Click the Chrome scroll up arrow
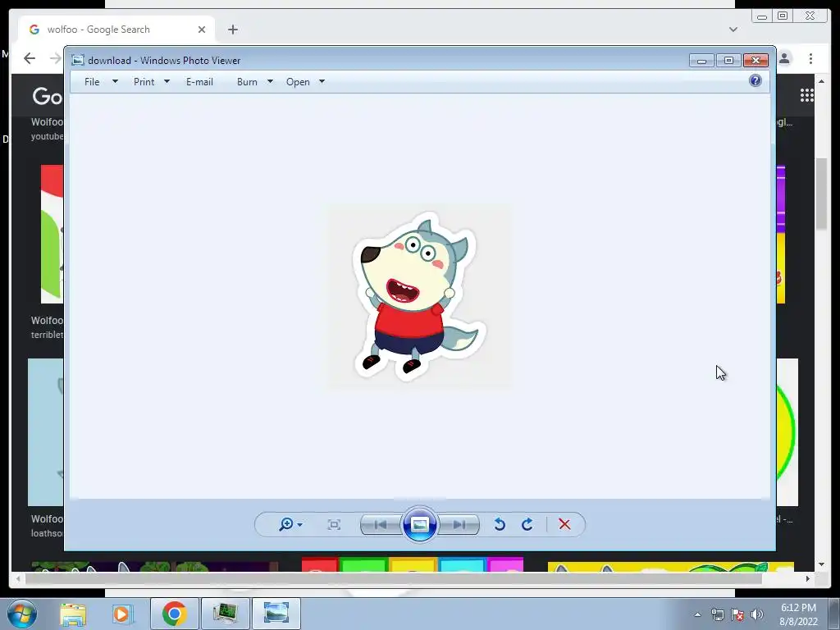 pos(821,81)
